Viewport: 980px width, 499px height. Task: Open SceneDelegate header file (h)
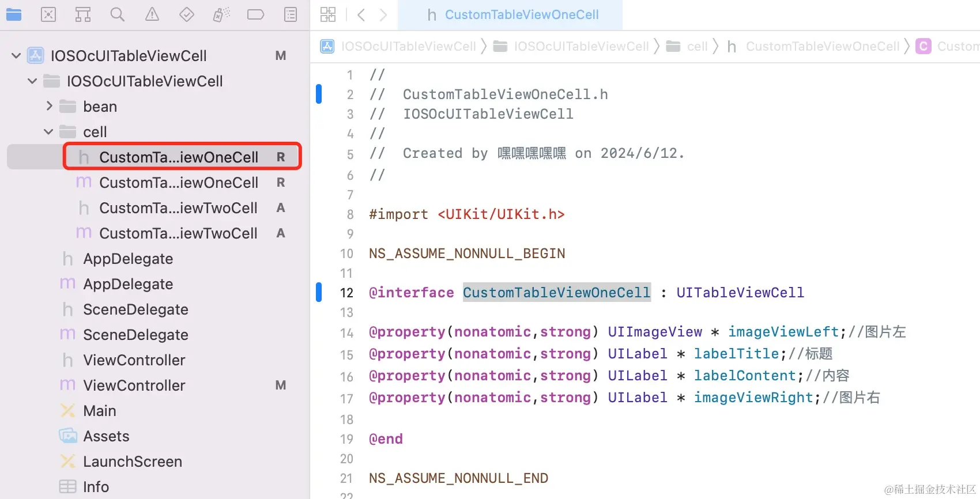[x=153, y=309]
